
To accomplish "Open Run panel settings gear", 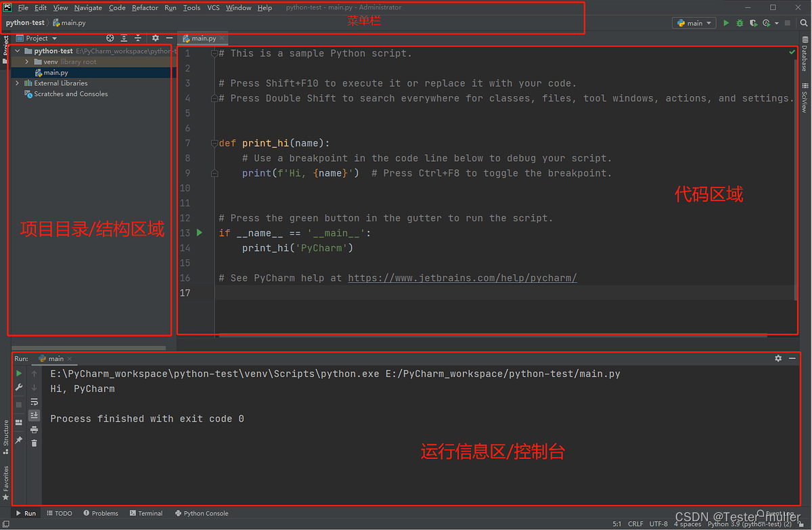I will click(778, 358).
